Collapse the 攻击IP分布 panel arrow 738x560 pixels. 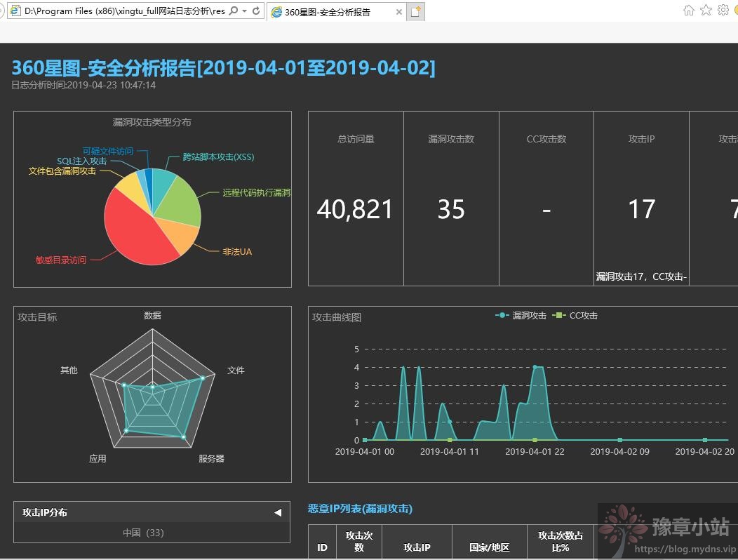point(278,512)
